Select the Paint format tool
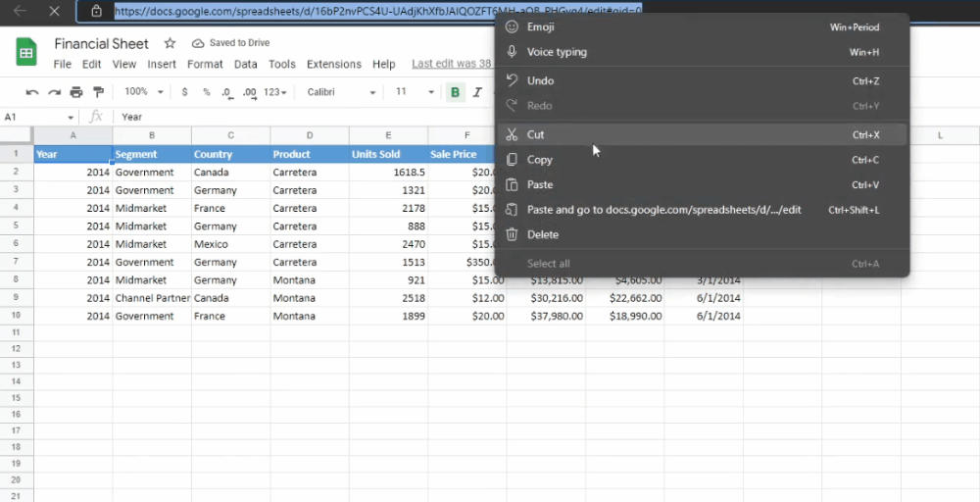Image resolution: width=980 pixels, height=502 pixels. click(98, 92)
